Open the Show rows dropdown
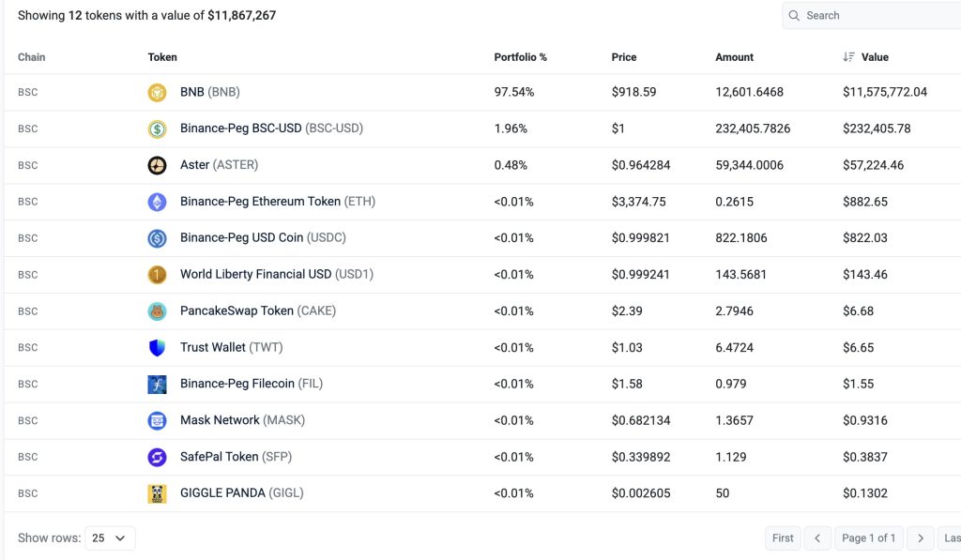961x560 pixels. pos(110,538)
